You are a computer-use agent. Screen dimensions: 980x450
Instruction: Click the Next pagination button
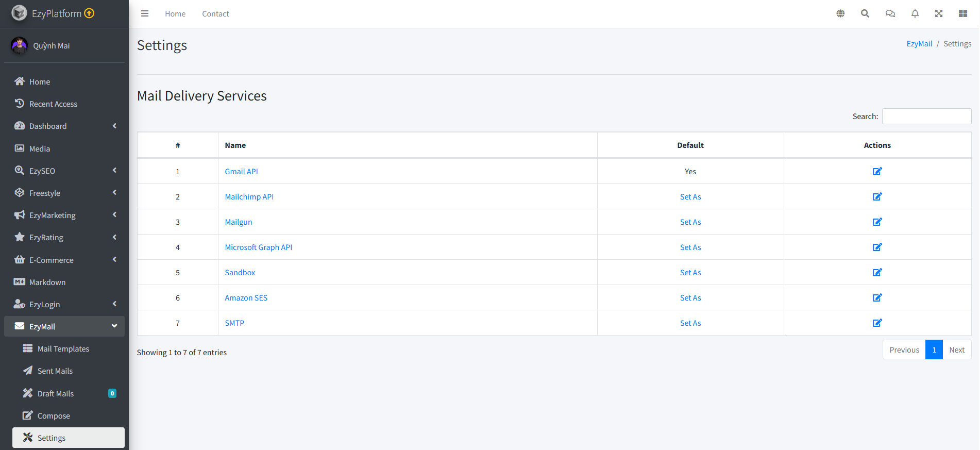[x=957, y=349]
